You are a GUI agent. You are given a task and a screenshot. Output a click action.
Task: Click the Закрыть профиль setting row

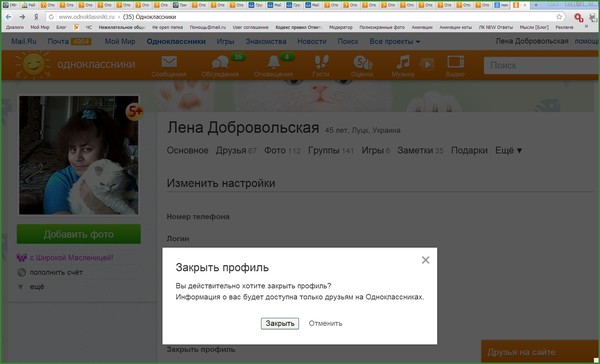pos(201,349)
